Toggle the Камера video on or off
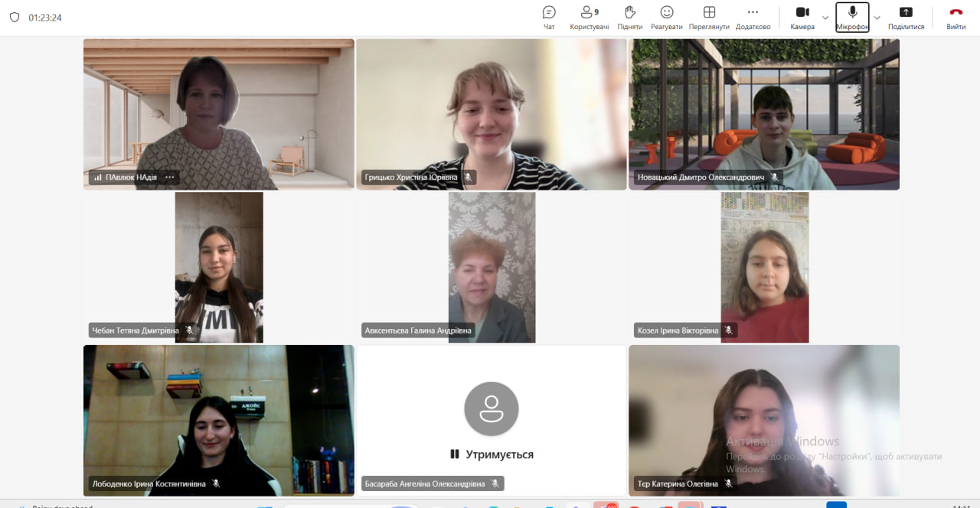The height and width of the screenshot is (508, 980). [802, 17]
